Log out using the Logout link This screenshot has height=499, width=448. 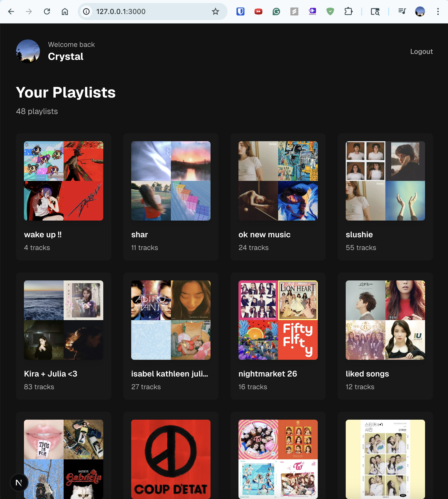pyautogui.click(x=421, y=51)
